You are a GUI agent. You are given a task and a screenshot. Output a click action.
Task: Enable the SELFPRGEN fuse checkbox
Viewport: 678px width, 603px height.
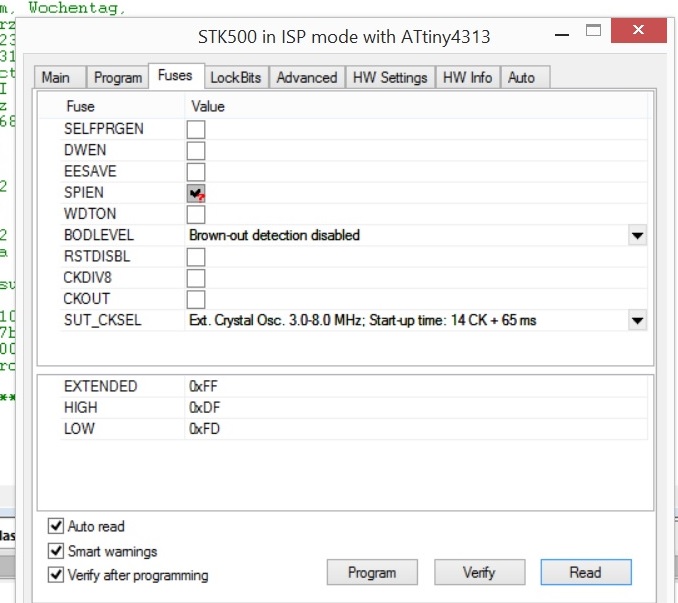point(196,129)
